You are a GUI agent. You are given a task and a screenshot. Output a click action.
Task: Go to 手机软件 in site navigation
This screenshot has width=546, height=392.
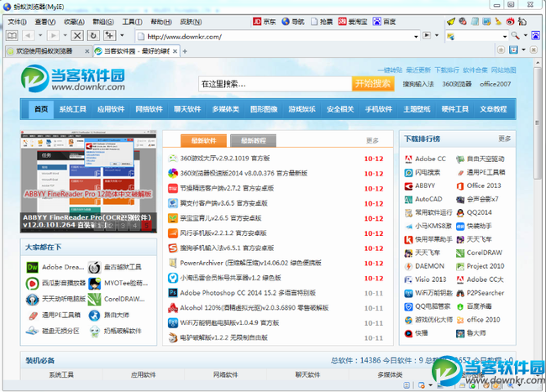pyautogui.click(x=379, y=109)
